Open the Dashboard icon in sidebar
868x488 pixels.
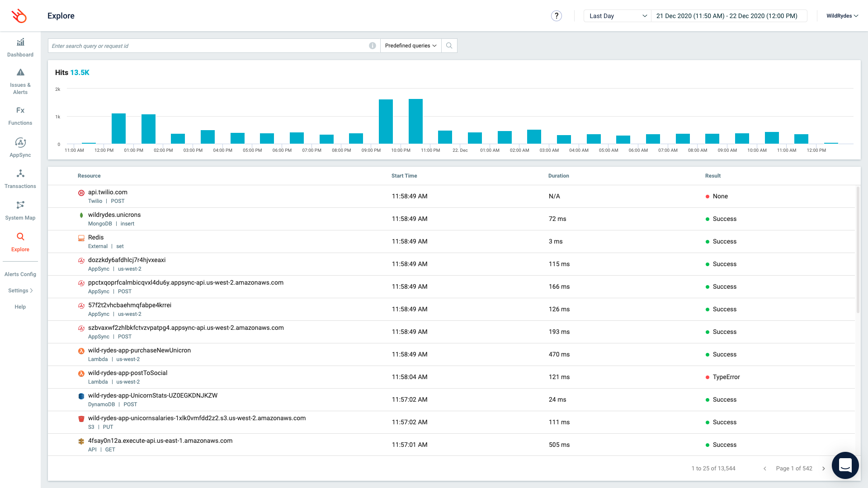pyautogui.click(x=20, y=42)
